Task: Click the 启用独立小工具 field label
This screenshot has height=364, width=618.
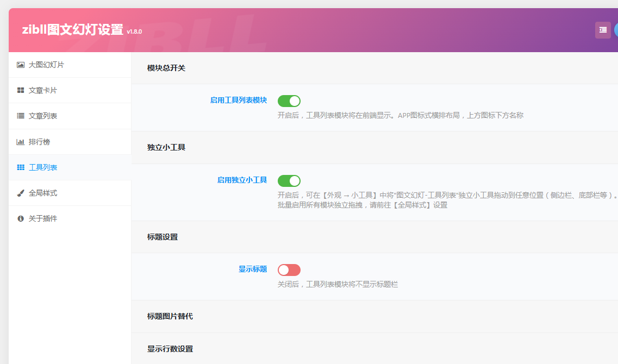Action: click(242, 180)
